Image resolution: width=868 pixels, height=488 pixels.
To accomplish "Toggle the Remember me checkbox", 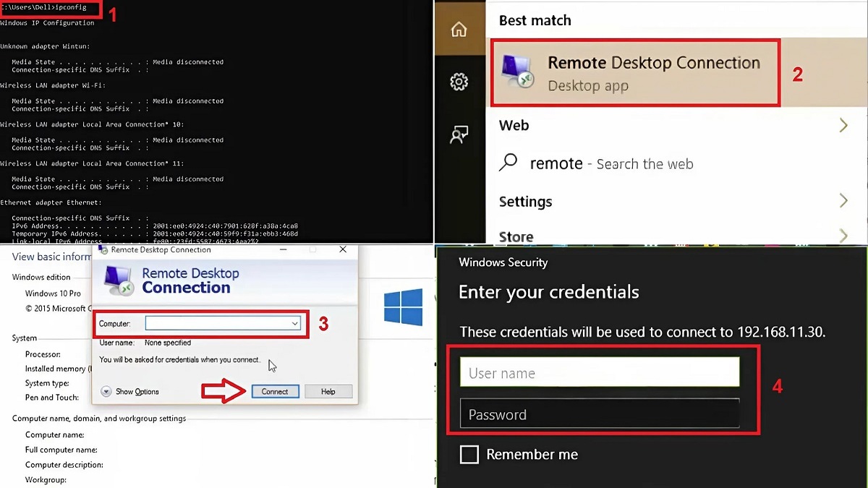I will tap(469, 455).
